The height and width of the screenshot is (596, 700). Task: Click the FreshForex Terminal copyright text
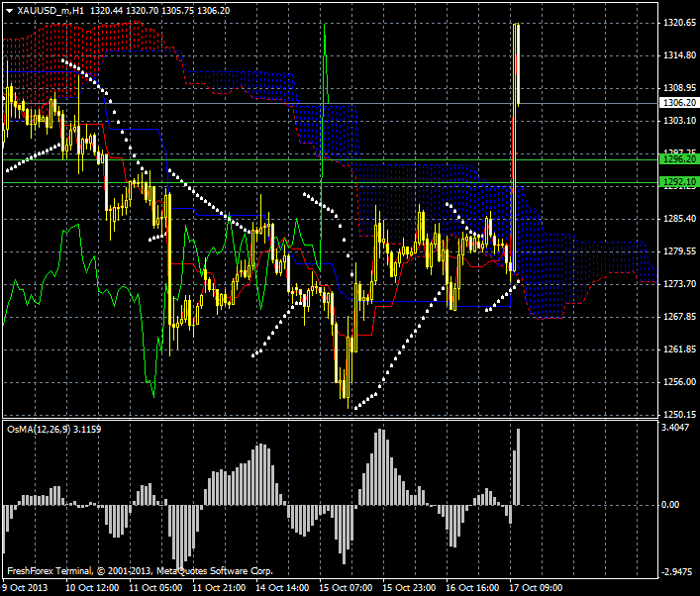(x=139, y=571)
